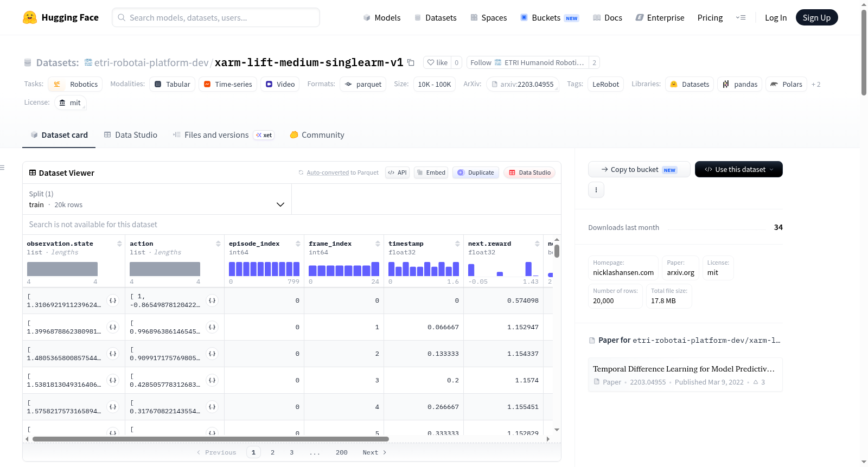Screen dimensions: 868x467
Task: Copy dataset name with the copy icon
Action: pos(411,62)
